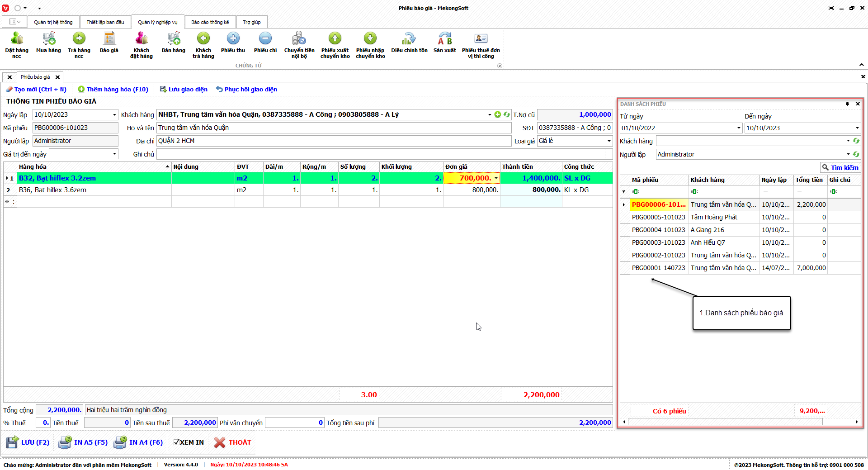Click the LƯU (F2) button
This screenshot has height=470, width=868.
tap(28, 442)
